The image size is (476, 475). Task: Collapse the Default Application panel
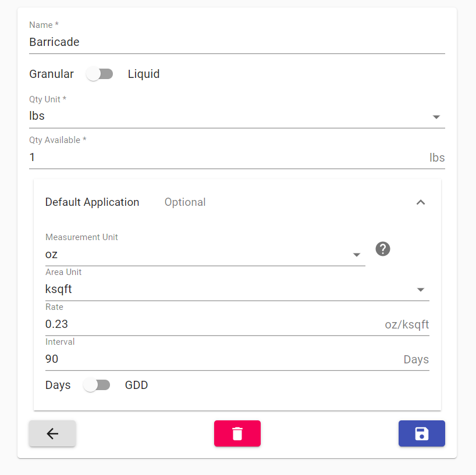pyautogui.click(x=421, y=202)
